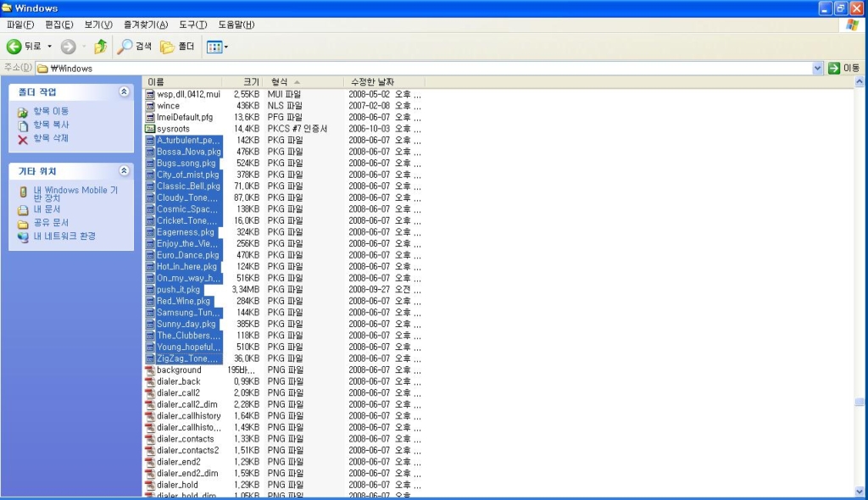Toggle the Folders (폴더) pane button
Image resolution: width=868 pixels, height=500 pixels.
[177, 47]
